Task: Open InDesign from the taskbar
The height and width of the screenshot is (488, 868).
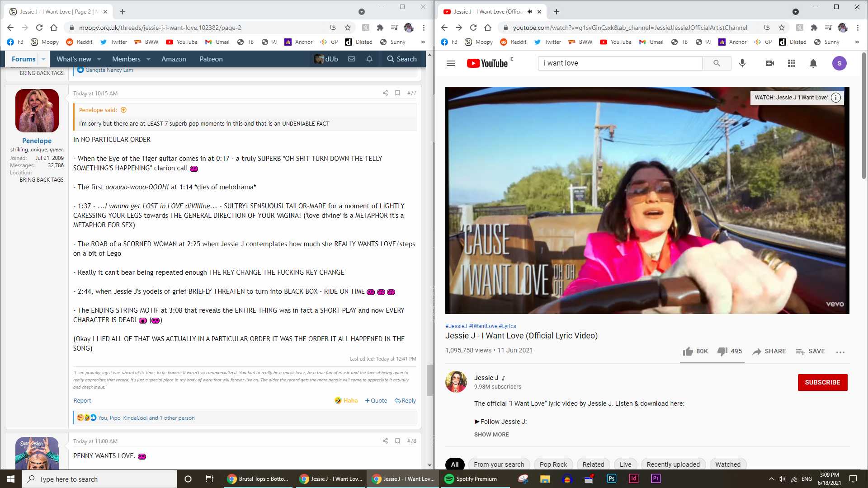Action: 634,479
